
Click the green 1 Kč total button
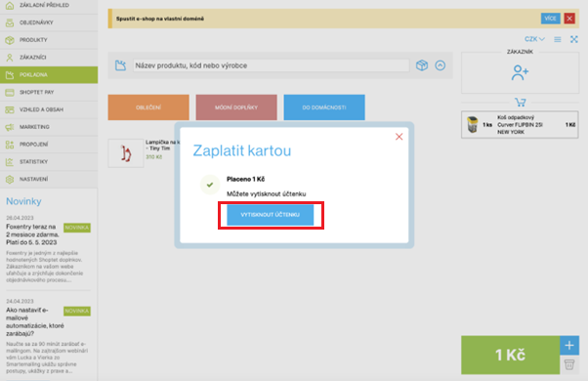coord(511,355)
